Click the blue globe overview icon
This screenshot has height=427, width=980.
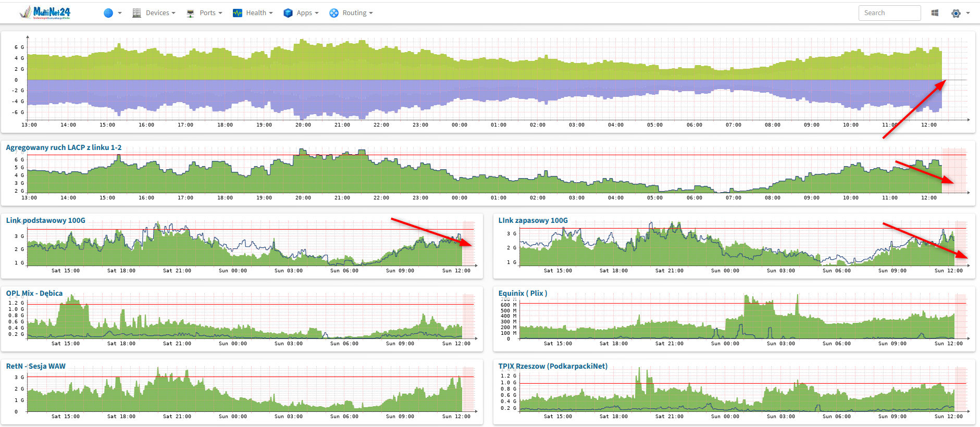coord(108,13)
